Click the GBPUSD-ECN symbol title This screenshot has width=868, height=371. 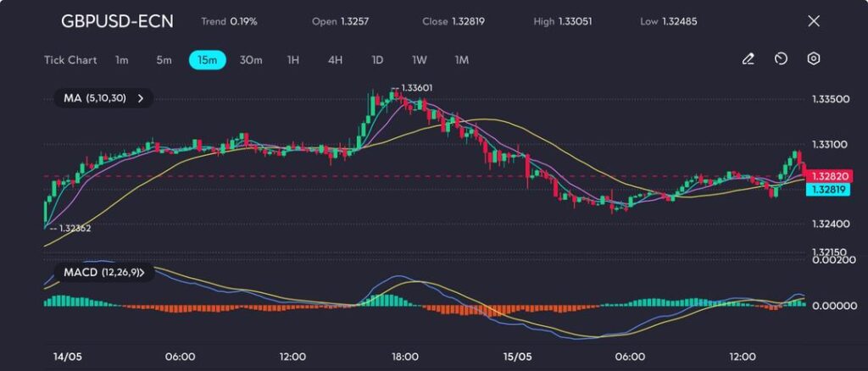coord(117,21)
